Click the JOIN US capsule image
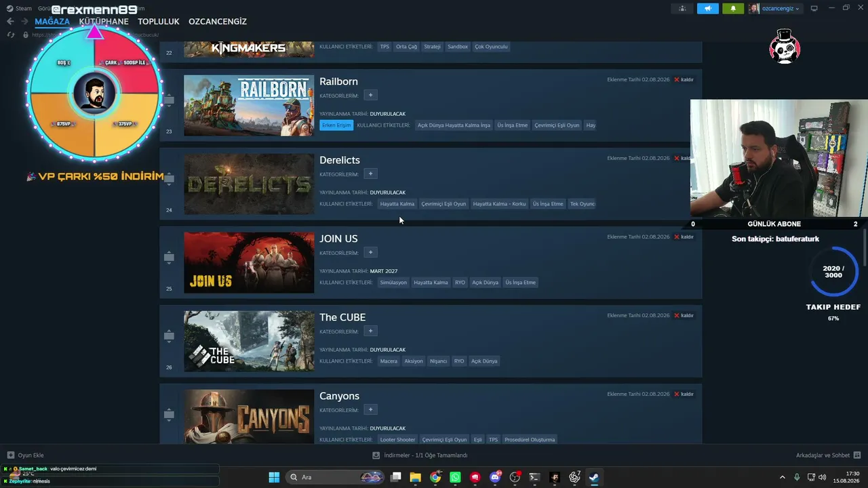The image size is (868, 488). coord(249,263)
